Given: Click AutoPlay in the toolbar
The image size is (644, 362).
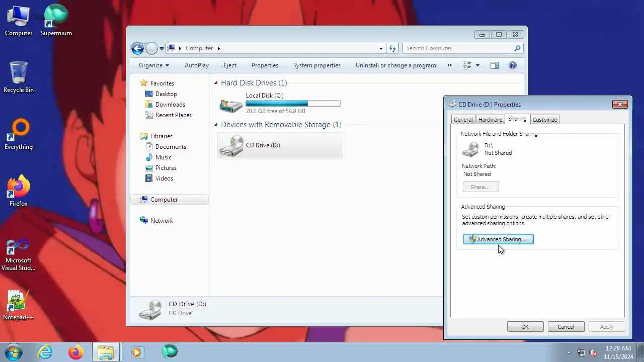Looking at the screenshot, I should tap(197, 65).
